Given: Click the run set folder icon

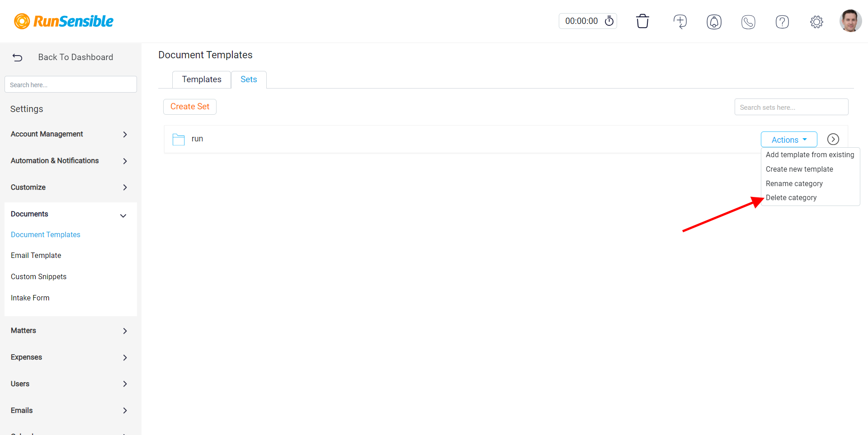Looking at the screenshot, I should 179,139.
